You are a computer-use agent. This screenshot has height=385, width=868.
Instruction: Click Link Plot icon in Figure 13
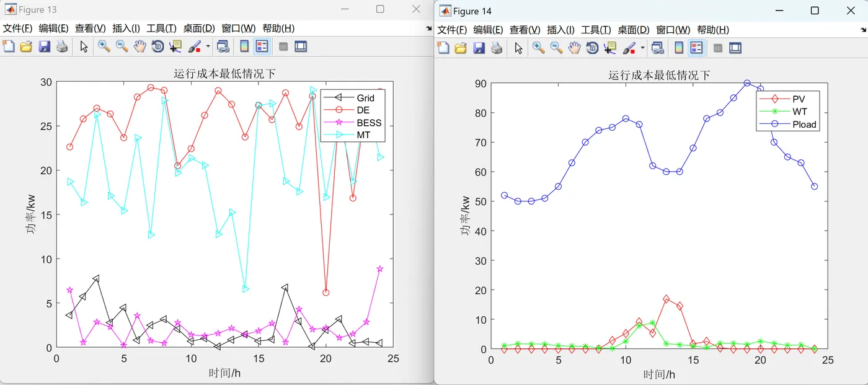(x=223, y=46)
